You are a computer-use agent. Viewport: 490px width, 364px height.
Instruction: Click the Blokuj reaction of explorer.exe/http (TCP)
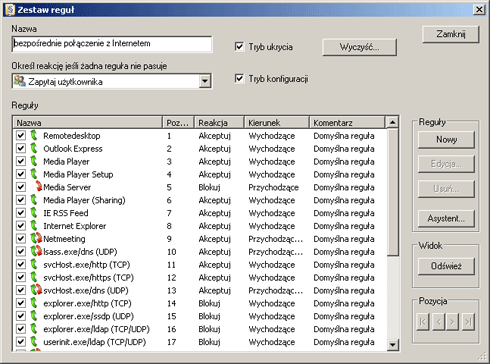coord(209,303)
